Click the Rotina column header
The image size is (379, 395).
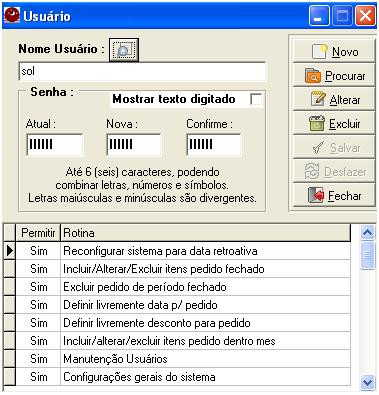coord(205,233)
